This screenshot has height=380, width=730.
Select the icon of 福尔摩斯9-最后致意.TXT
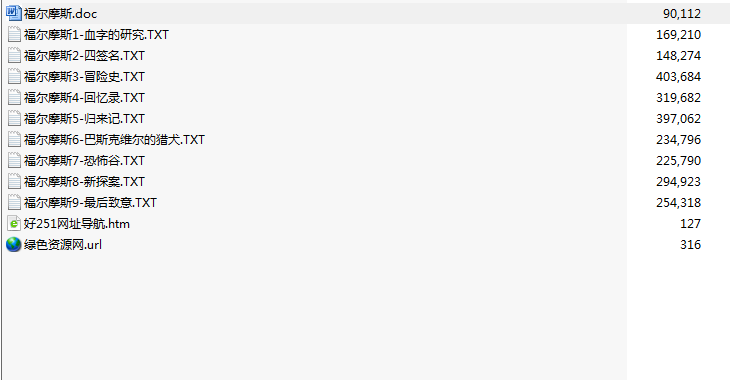tap(14, 202)
